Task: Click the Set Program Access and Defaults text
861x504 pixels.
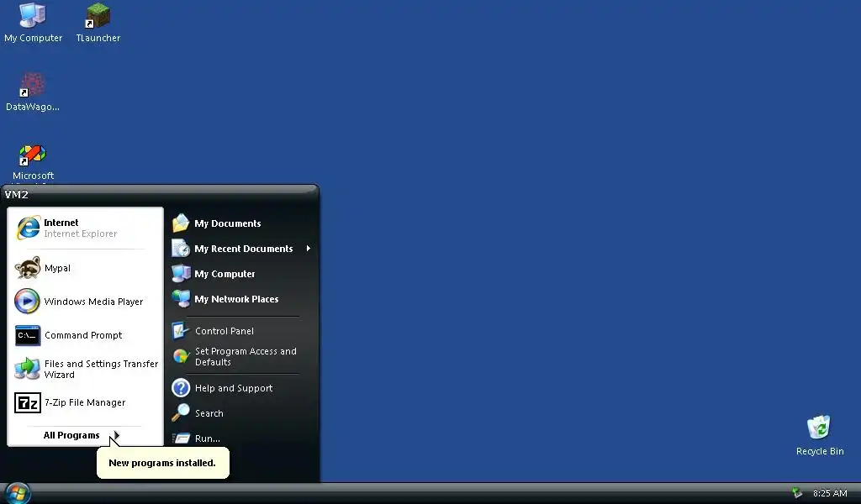Action: [x=246, y=356]
